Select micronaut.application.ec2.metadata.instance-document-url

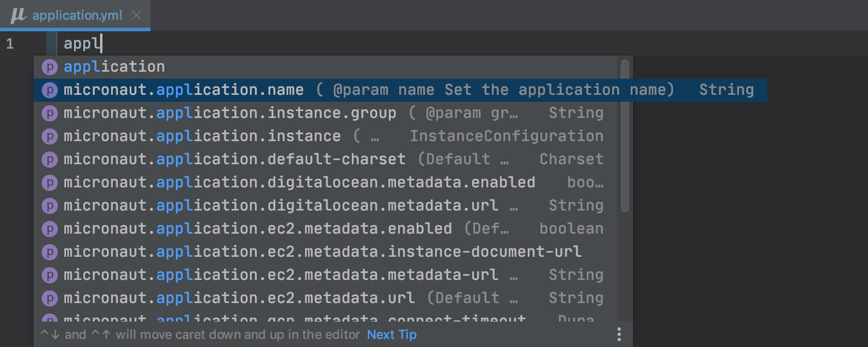[325, 252]
